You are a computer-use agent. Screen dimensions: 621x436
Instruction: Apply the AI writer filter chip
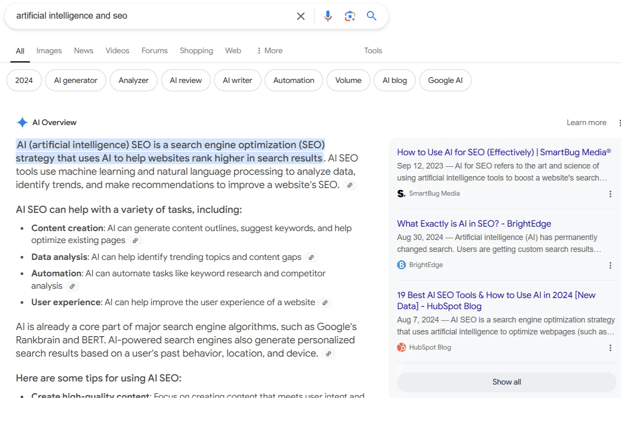point(237,80)
